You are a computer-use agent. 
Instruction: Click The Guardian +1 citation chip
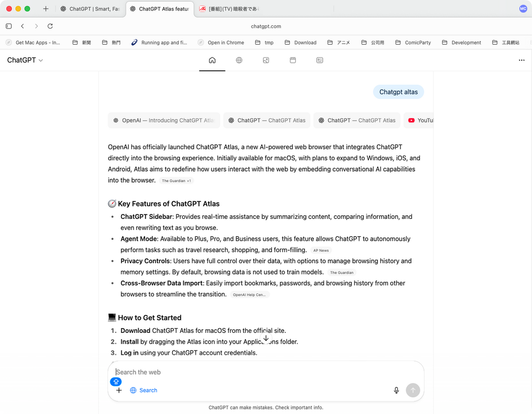[176, 181]
